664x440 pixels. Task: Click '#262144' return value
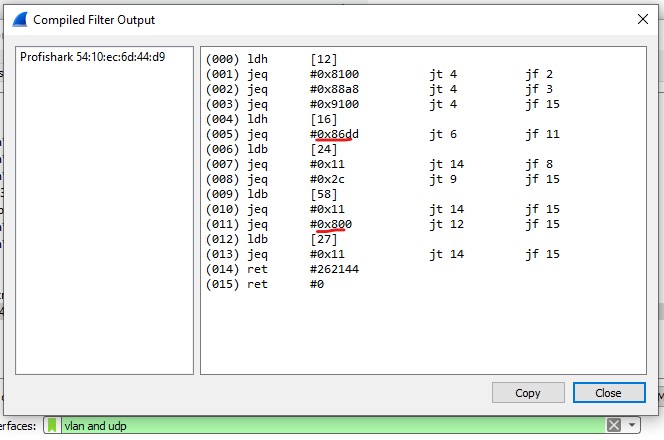pyautogui.click(x=334, y=269)
